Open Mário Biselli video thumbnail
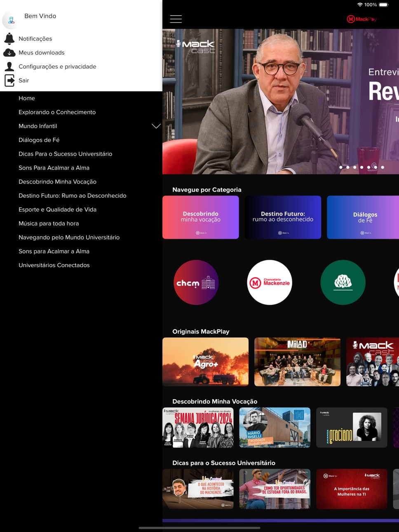 click(275, 428)
